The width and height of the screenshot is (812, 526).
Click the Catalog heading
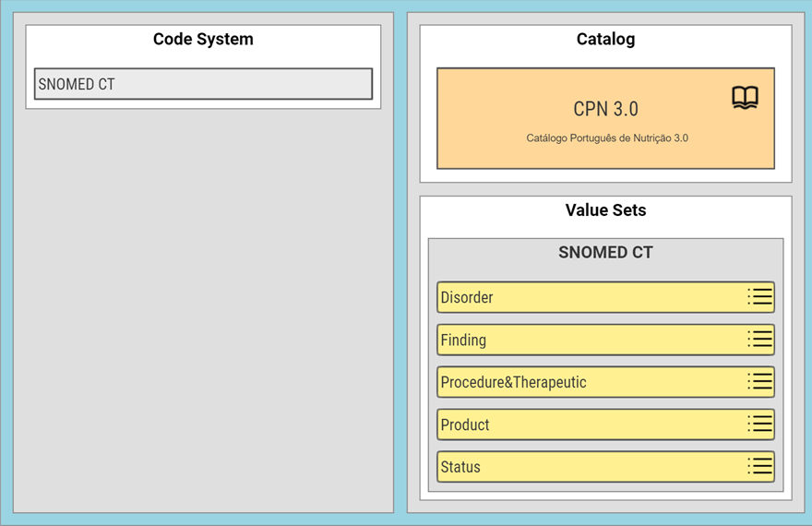pos(605,40)
